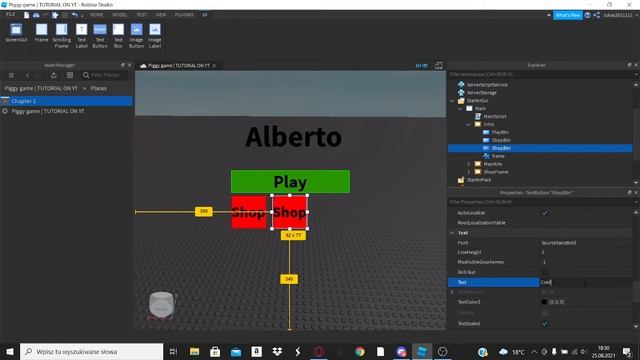Close the Piggy game viewport tab
Viewport: 640px width, 360px height.
click(214, 66)
